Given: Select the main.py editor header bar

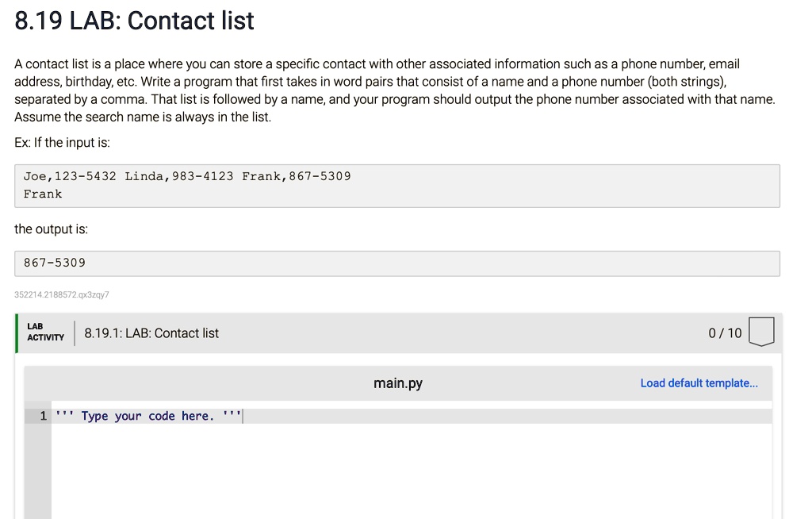Looking at the screenshot, I should (397, 383).
